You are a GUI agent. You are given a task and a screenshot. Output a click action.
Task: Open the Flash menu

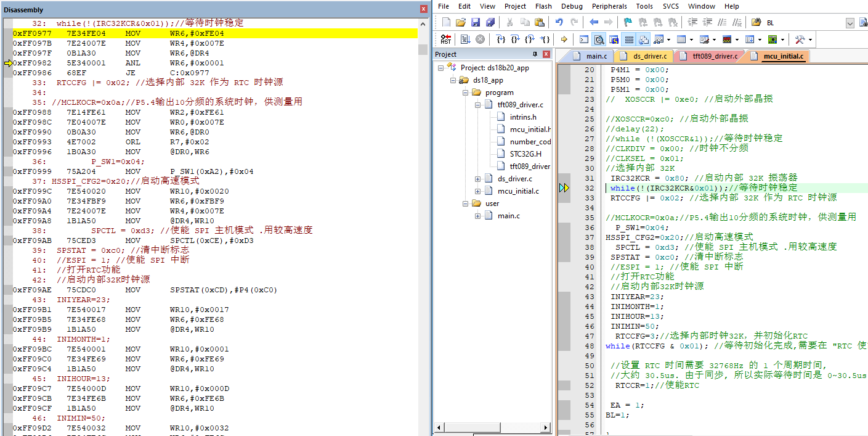[543, 6]
